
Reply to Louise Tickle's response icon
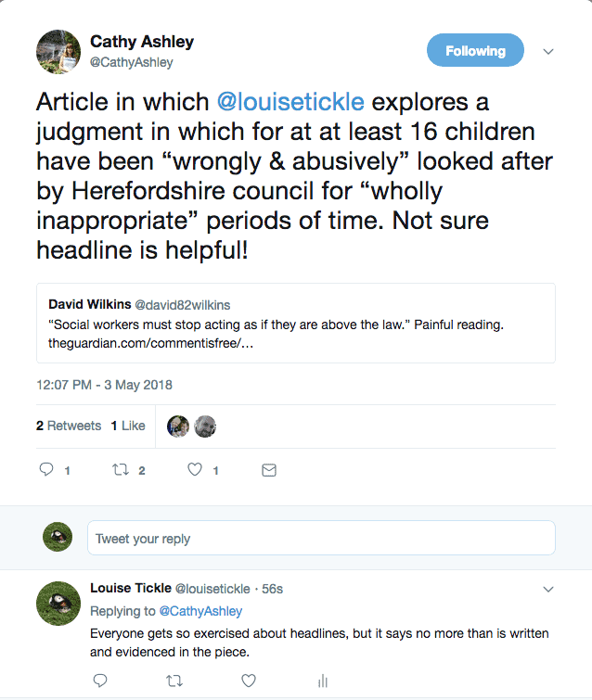[x=100, y=681]
